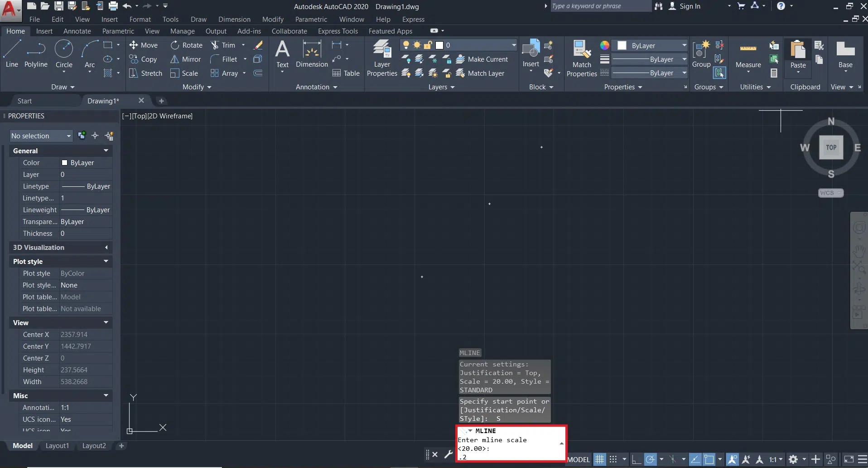Open the ByLayer object color dropdown
Screen dimensions: 868x468
(x=652, y=46)
